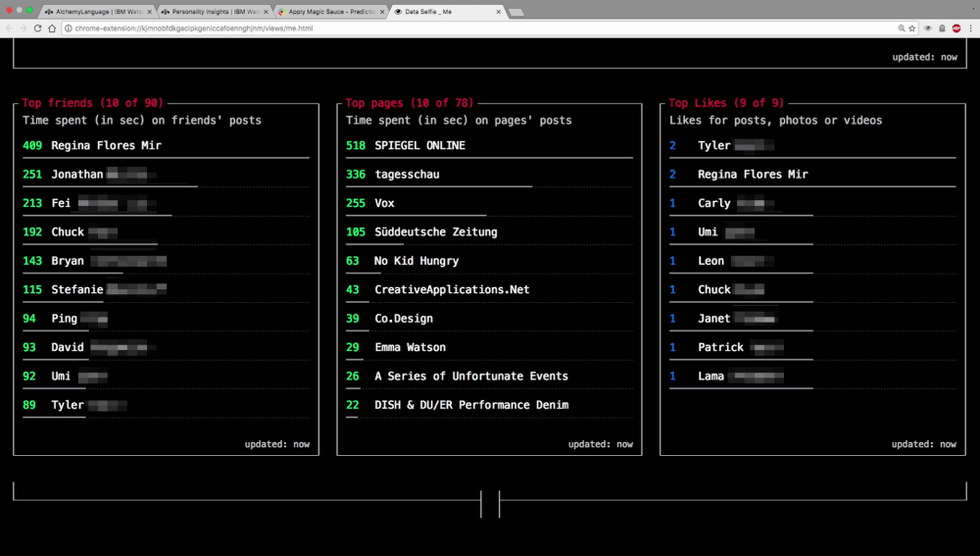
Task: Click SPIEGEL ONLINE in Top pages
Action: [x=419, y=145]
